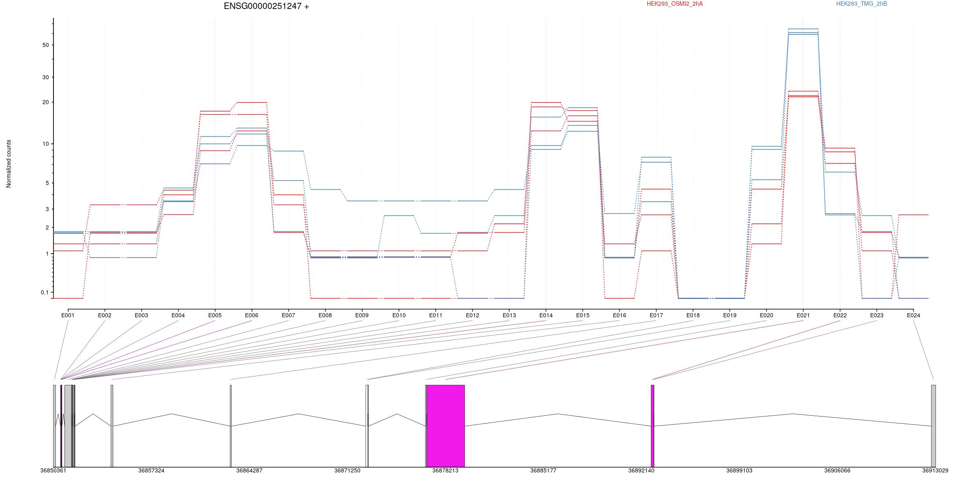Select the gray exon at far right end
Screen dimensions: 980x490
pyautogui.click(x=933, y=426)
